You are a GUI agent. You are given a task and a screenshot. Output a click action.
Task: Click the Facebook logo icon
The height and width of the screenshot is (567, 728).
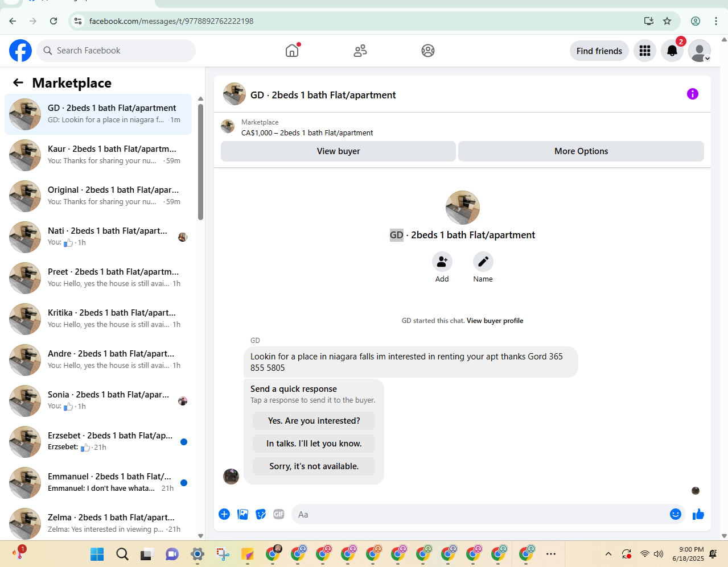(20, 51)
